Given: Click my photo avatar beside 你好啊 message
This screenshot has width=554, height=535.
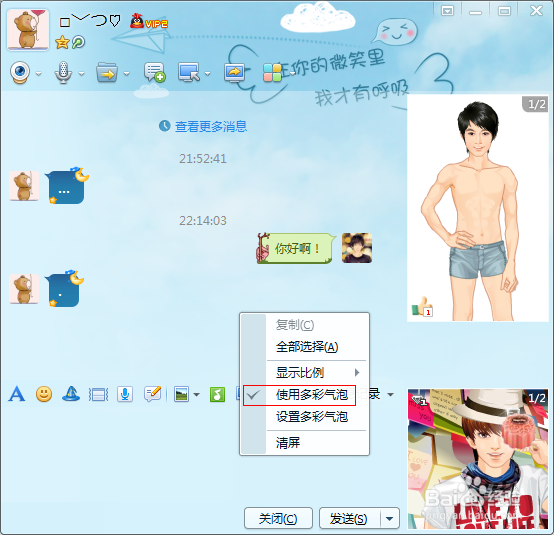Looking at the screenshot, I should click(357, 248).
